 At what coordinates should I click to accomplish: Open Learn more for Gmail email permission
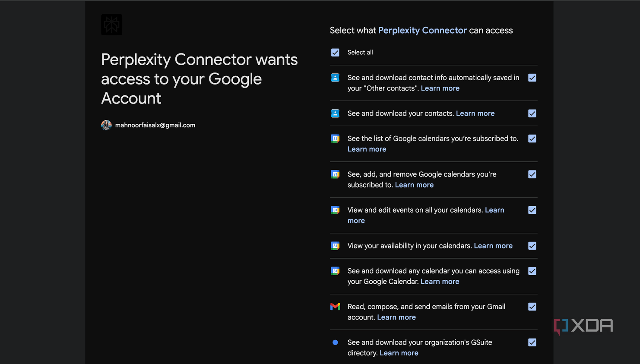click(x=396, y=317)
